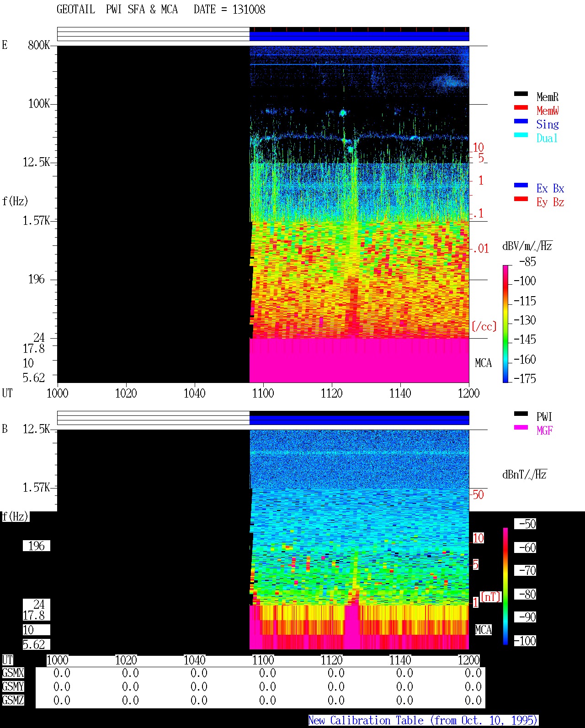585x728 pixels.
Task: Click the red MemW legend swatch
Action: (x=521, y=108)
